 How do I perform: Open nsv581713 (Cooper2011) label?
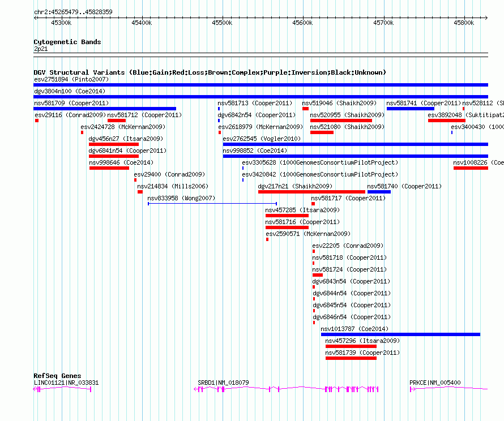coord(255,103)
